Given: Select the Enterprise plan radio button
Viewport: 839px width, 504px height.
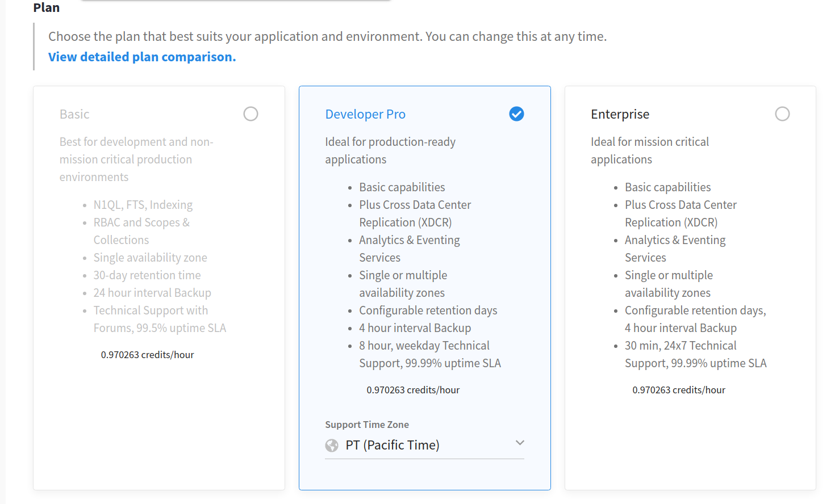Looking at the screenshot, I should click(782, 114).
